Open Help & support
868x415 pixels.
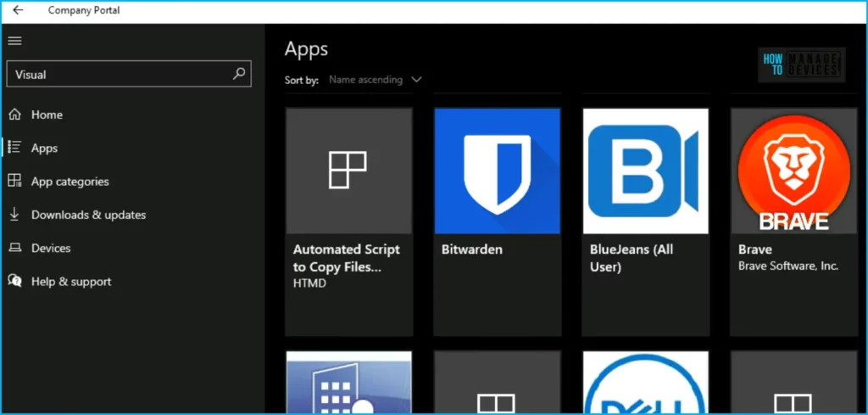click(71, 282)
